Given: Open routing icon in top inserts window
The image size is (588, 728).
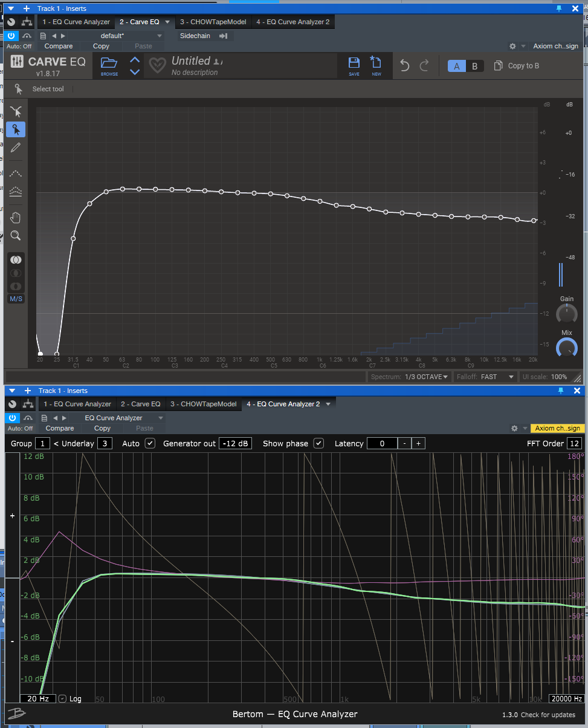Looking at the screenshot, I should point(27,22).
